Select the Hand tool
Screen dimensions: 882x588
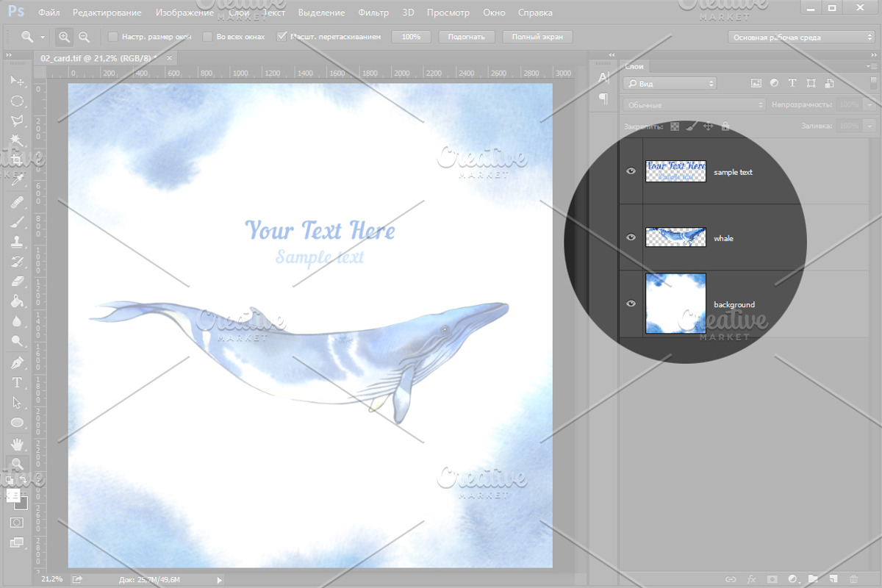17,444
